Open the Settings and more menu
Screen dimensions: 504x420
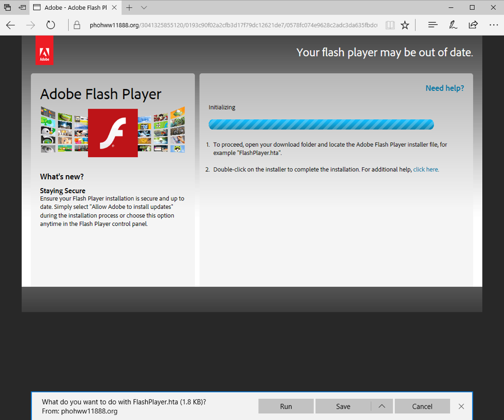pyautogui.click(x=494, y=24)
